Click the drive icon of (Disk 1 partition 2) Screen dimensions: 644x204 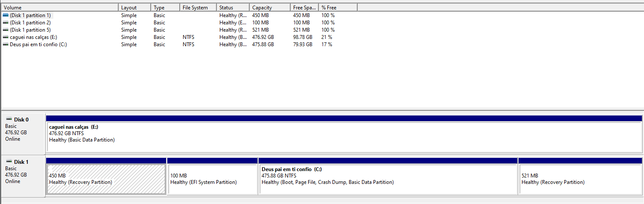tap(6, 23)
